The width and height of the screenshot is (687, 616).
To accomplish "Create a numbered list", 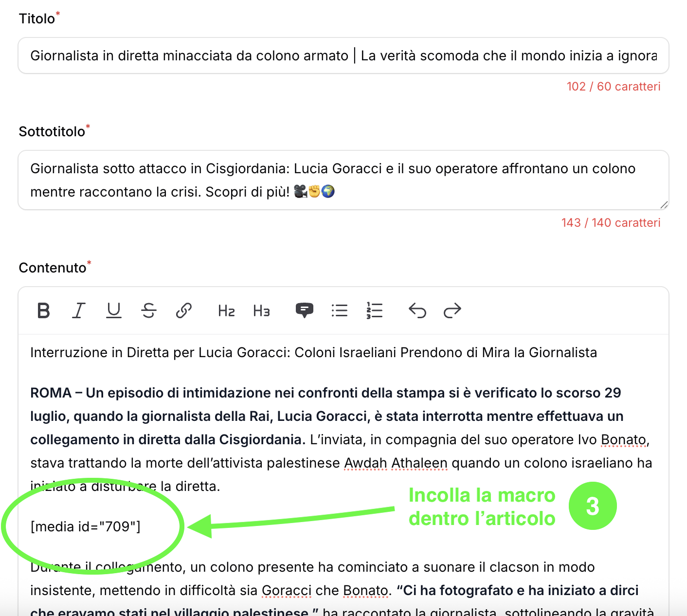I will coord(375,310).
